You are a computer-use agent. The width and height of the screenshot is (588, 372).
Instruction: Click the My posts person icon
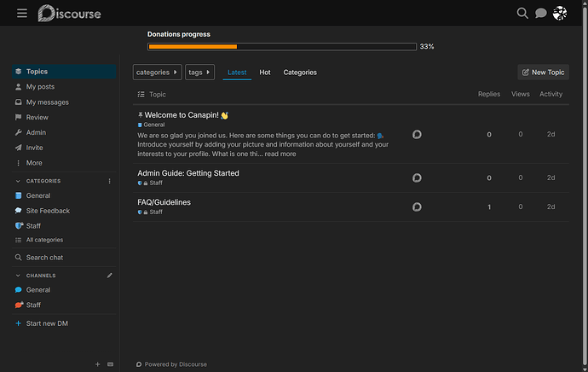tap(19, 87)
